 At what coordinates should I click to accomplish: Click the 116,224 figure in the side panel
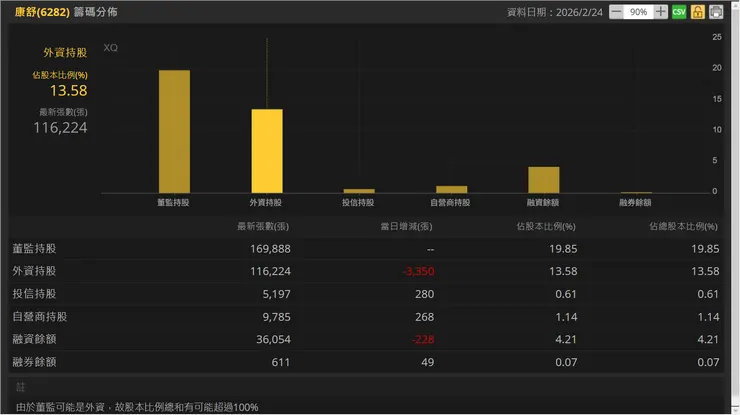click(60, 127)
